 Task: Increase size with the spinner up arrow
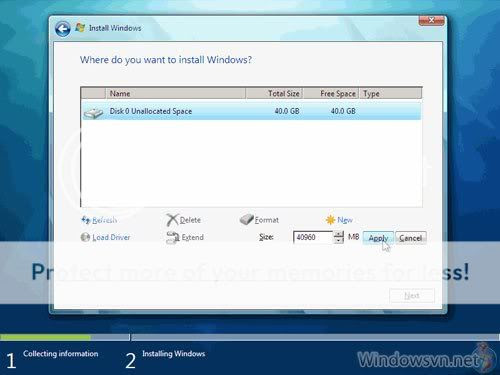pos(339,234)
